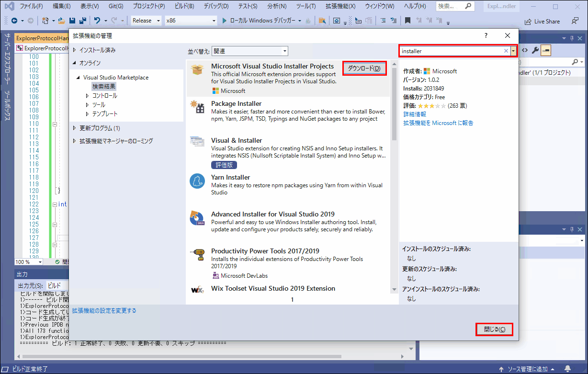Click the Find in Files folder icon

tap(322, 21)
